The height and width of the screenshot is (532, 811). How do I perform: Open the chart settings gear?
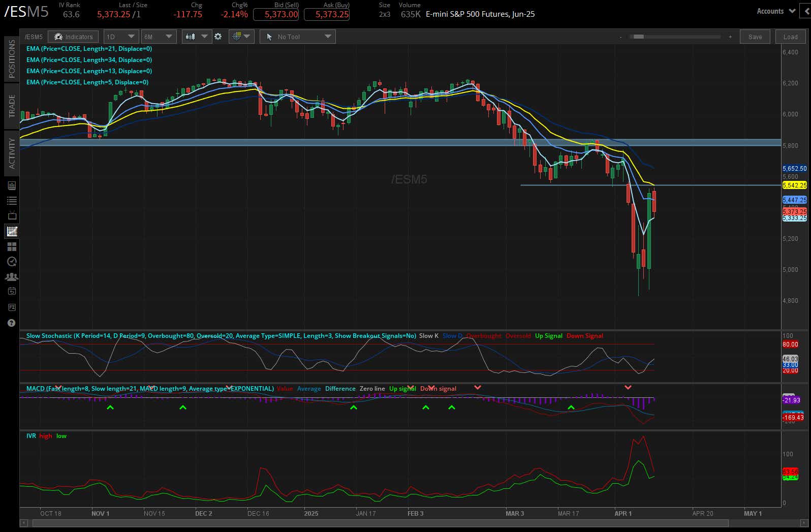(x=218, y=37)
